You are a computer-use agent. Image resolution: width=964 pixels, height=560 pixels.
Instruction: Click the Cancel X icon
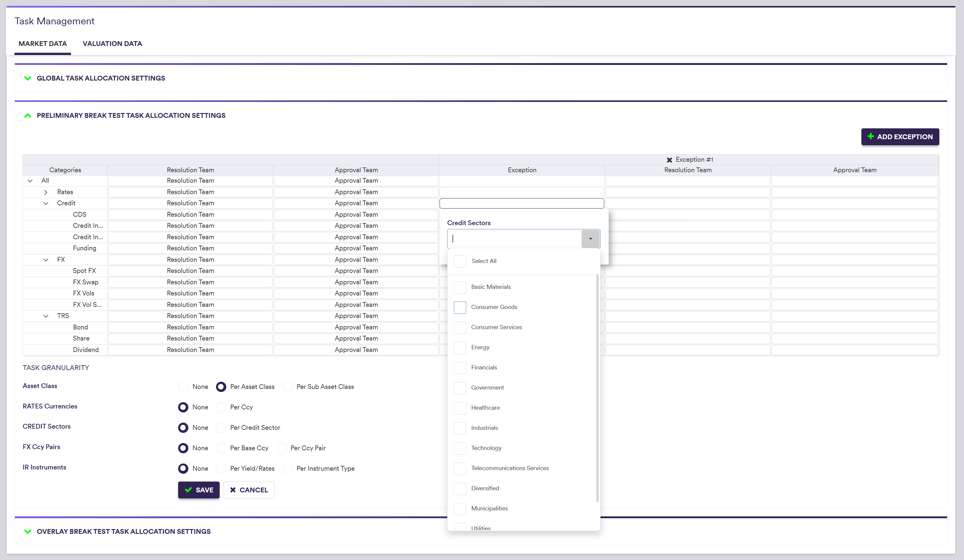(233, 490)
